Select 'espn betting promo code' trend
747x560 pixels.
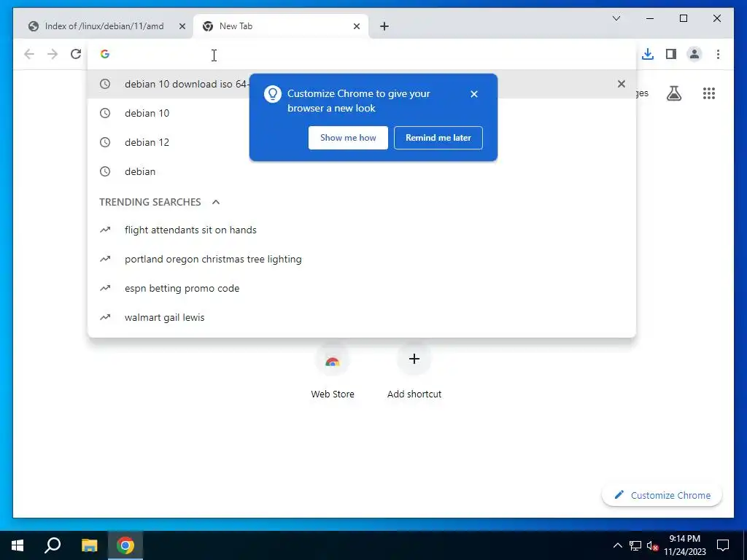click(x=362, y=288)
